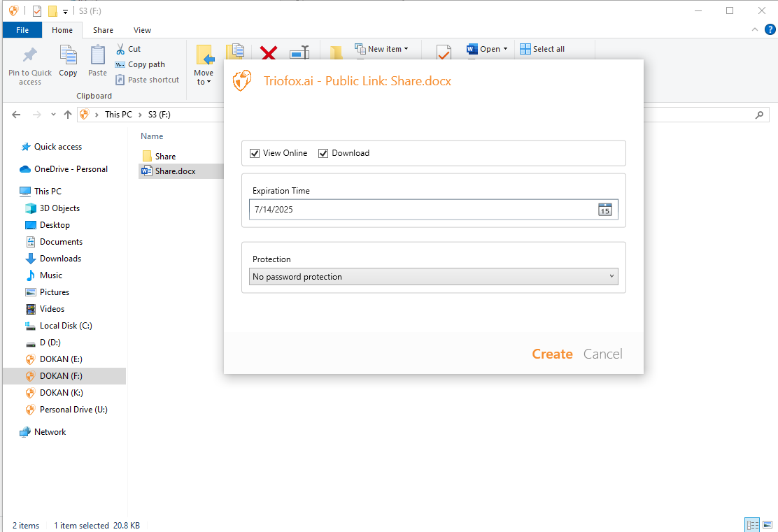Screen dimensions: 778x532
Task: Open the File menu tab
Action: coord(22,30)
